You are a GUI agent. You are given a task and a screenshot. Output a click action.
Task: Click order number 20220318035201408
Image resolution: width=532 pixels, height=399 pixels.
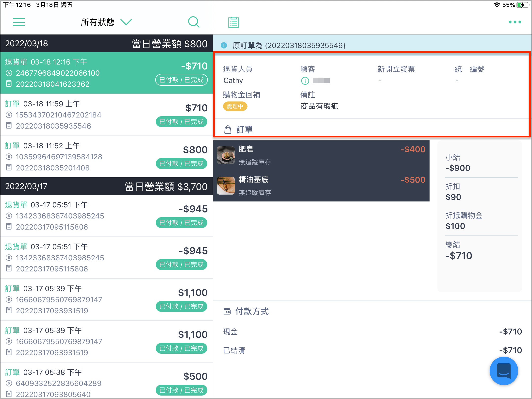coord(53,168)
